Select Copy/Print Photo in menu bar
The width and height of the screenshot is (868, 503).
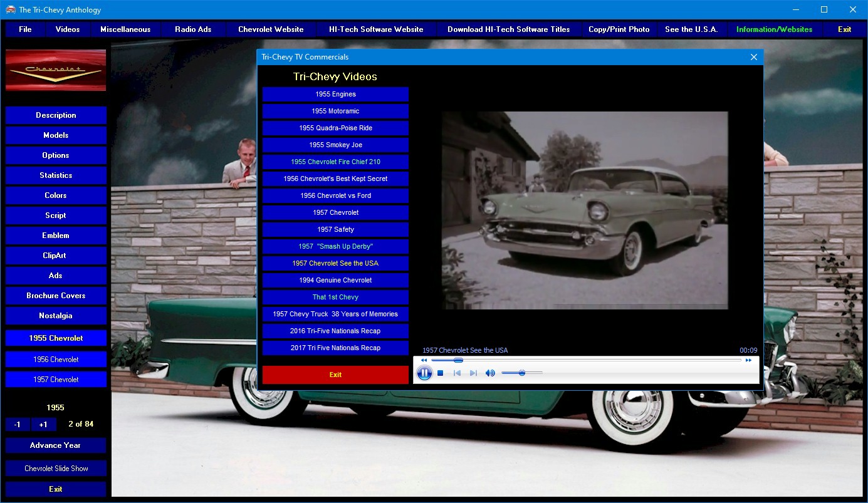[619, 29]
